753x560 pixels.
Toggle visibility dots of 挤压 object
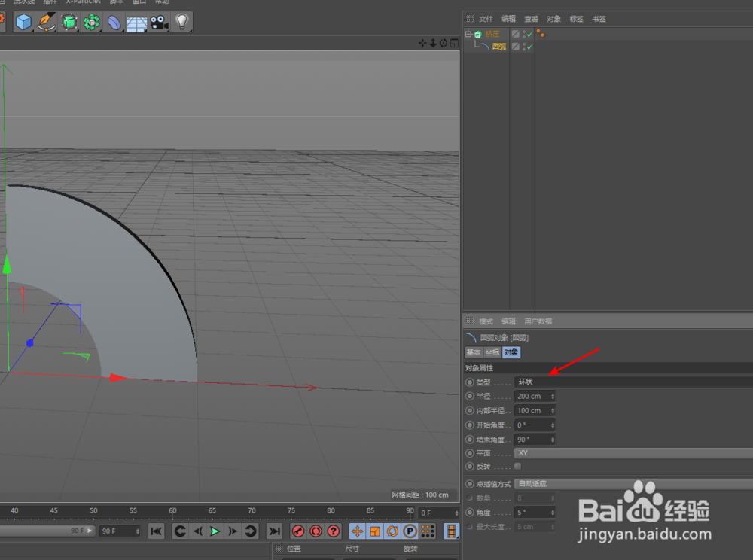tap(523, 34)
